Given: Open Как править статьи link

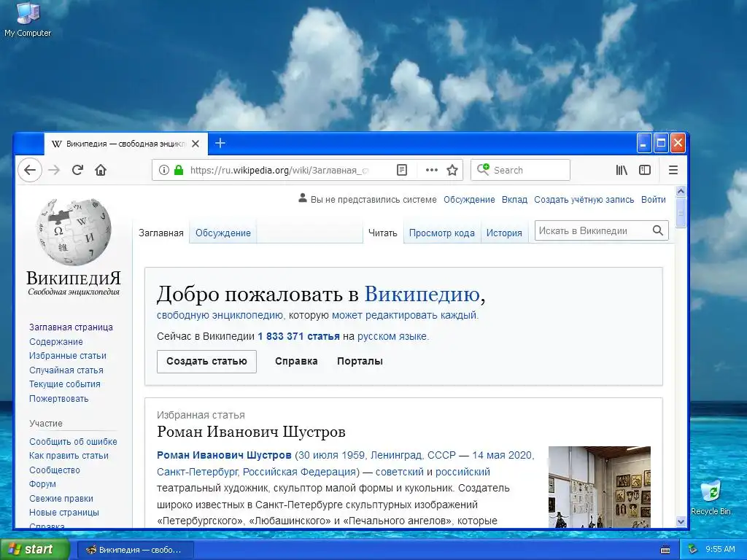Looking at the screenshot, I should click(69, 456).
